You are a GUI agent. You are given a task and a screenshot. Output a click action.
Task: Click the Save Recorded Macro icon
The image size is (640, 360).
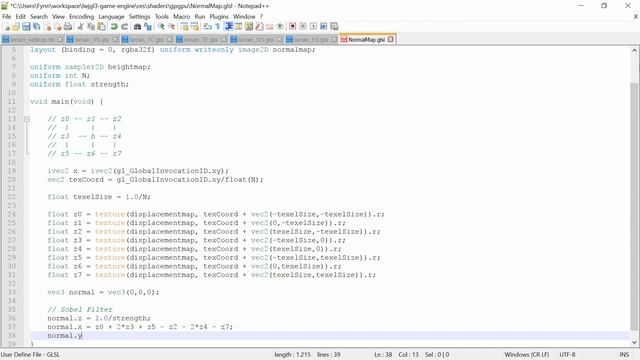tap(334, 27)
